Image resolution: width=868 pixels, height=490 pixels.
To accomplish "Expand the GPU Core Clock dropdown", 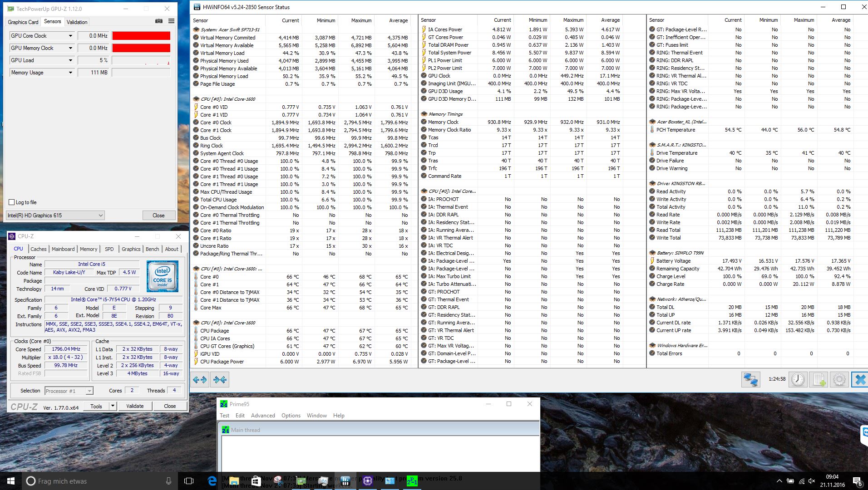I will 70,36.
